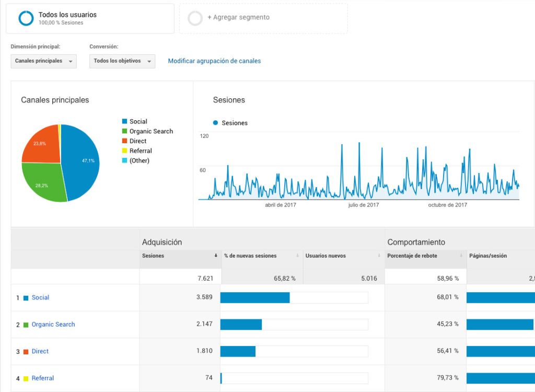
Task: Click the Organic Search legend color square
Action: click(x=124, y=131)
